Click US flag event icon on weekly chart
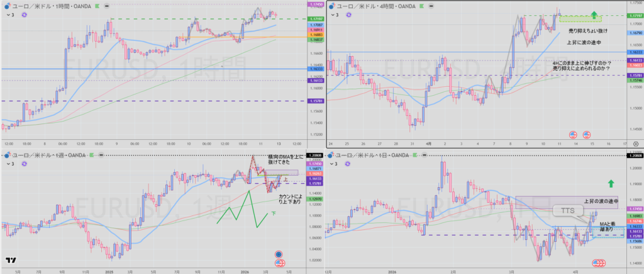Image resolution: width=644 pixels, height=274 pixels. tap(280, 262)
